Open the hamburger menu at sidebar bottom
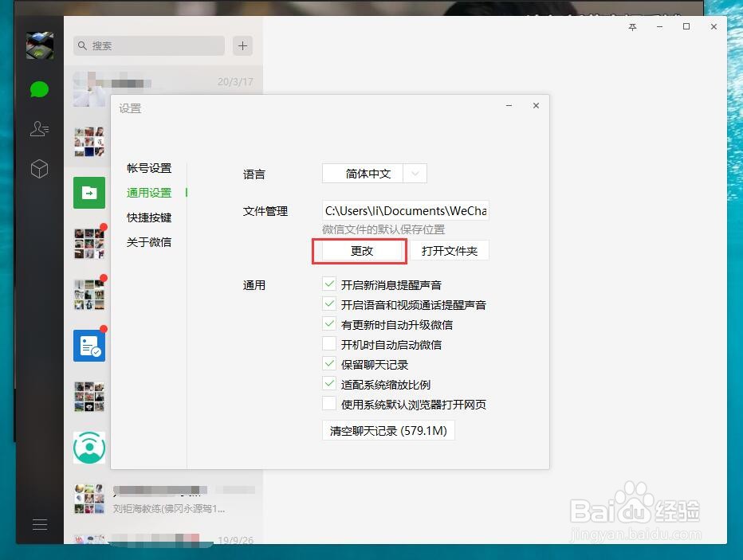Viewport: 743px width, 560px height. 39,524
